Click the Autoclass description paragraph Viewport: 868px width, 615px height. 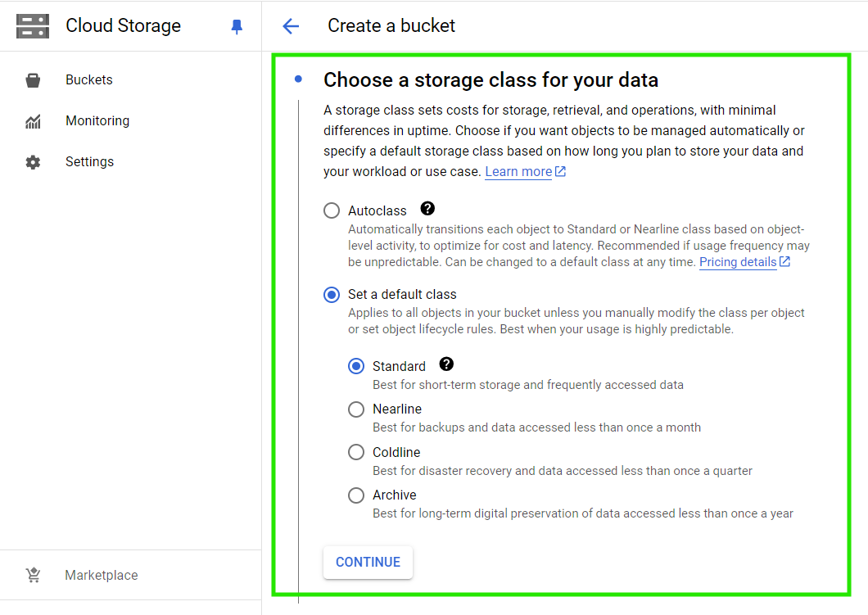tap(579, 245)
